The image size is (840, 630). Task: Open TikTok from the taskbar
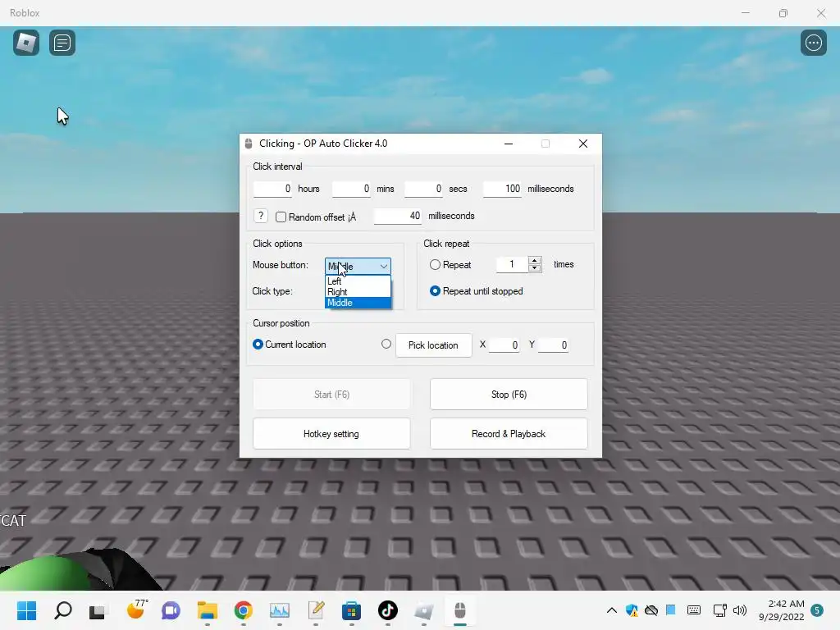pos(388,610)
